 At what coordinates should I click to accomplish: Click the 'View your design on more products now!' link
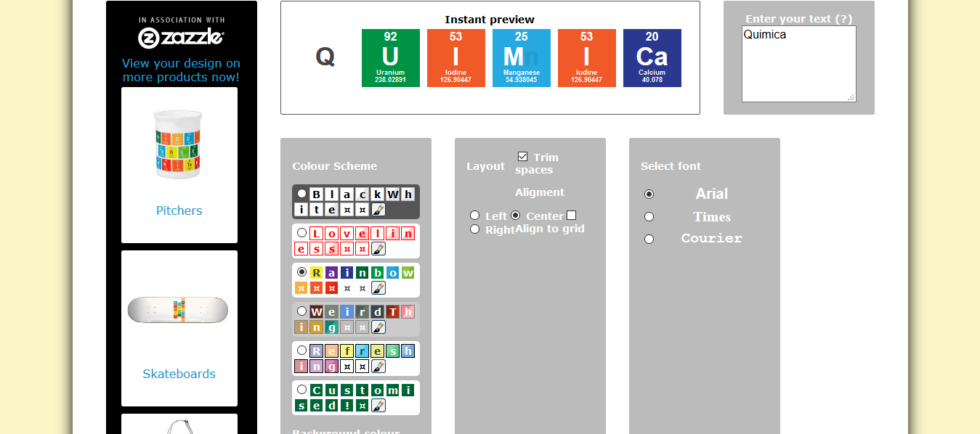tap(181, 70)
